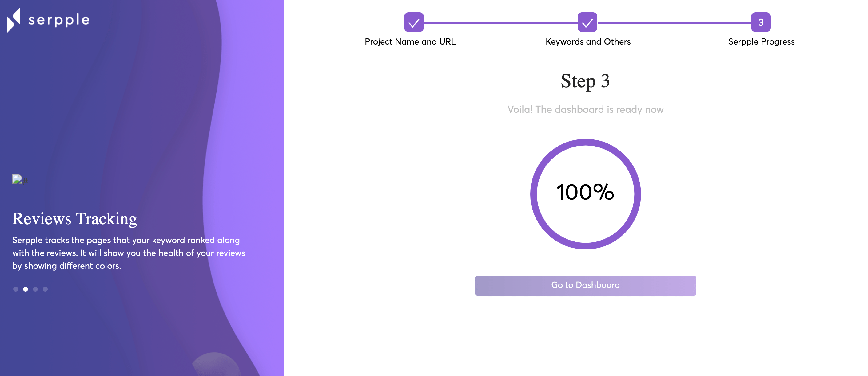Select the completed step two checkmark
The height and width of the screenshot is (376, 868).
coord(587,22)
